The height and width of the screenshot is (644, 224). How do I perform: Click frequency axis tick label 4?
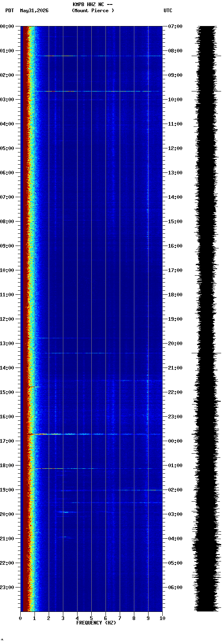point(77,618)
